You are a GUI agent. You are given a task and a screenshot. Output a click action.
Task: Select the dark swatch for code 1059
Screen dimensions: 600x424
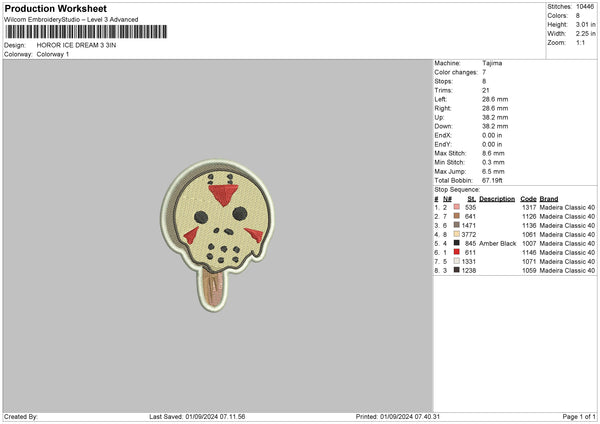click(x=457, y=270)
